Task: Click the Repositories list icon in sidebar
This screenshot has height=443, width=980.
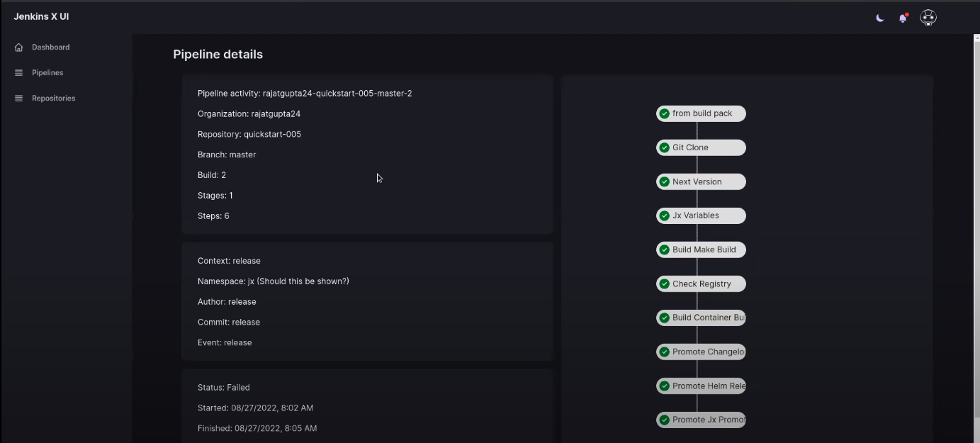Action: coord(19,99)
